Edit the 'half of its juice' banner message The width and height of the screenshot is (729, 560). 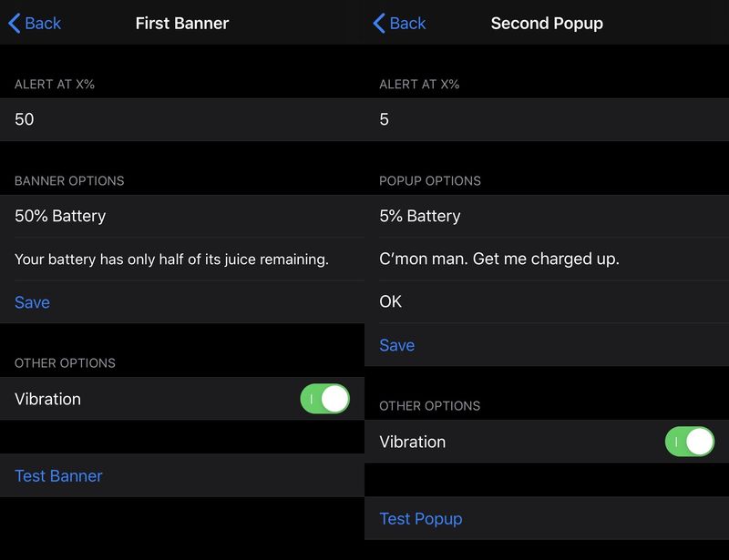click(x=182, y=259)
